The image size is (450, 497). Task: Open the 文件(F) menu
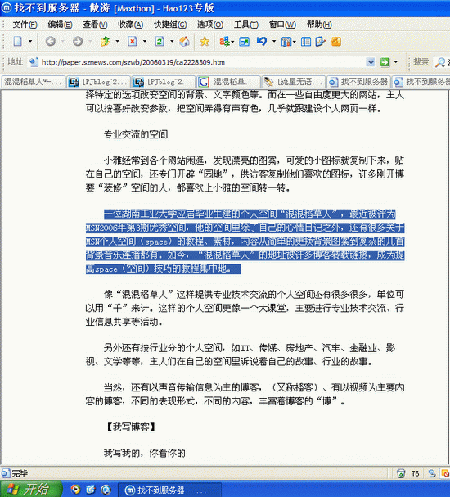point(25,24)
